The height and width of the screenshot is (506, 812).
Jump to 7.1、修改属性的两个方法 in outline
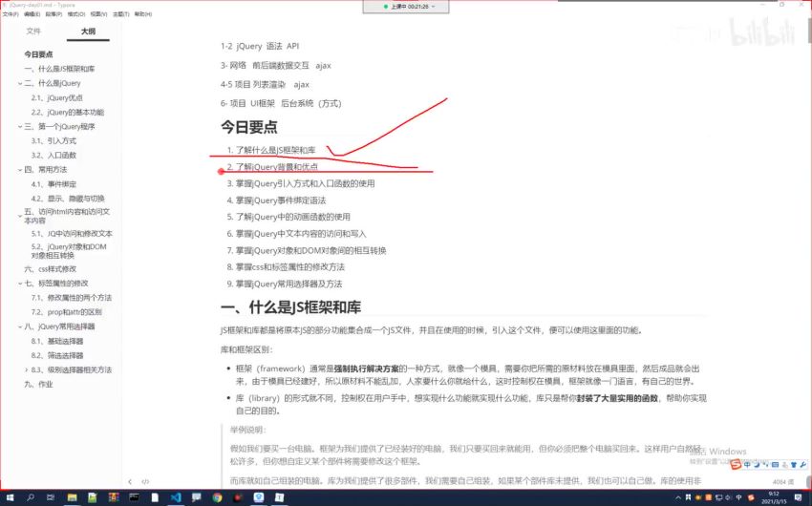[71, 298]
